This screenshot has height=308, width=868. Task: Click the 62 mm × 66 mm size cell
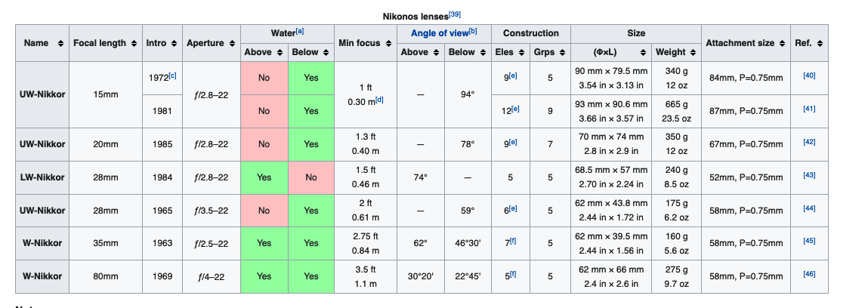(x=612, y=276)
